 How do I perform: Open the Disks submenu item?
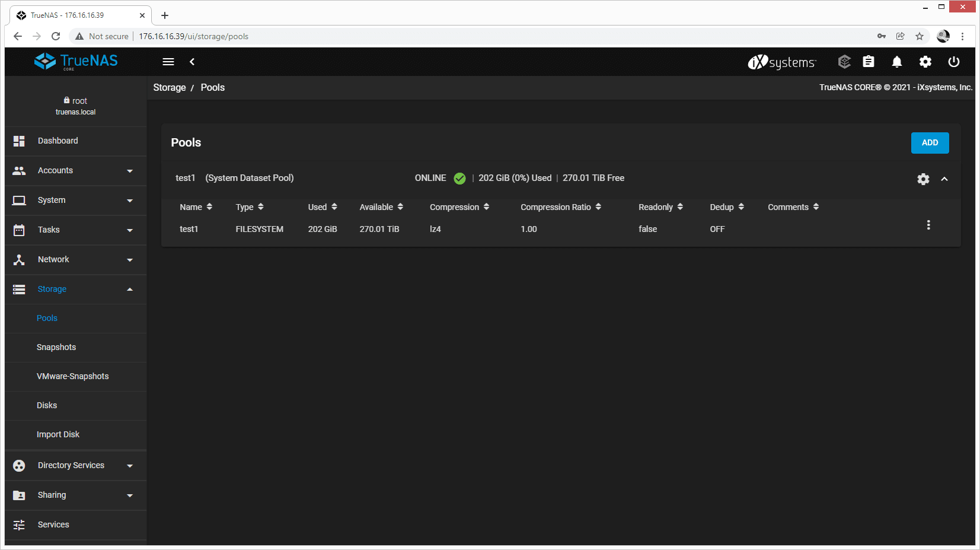coord(76,406)
